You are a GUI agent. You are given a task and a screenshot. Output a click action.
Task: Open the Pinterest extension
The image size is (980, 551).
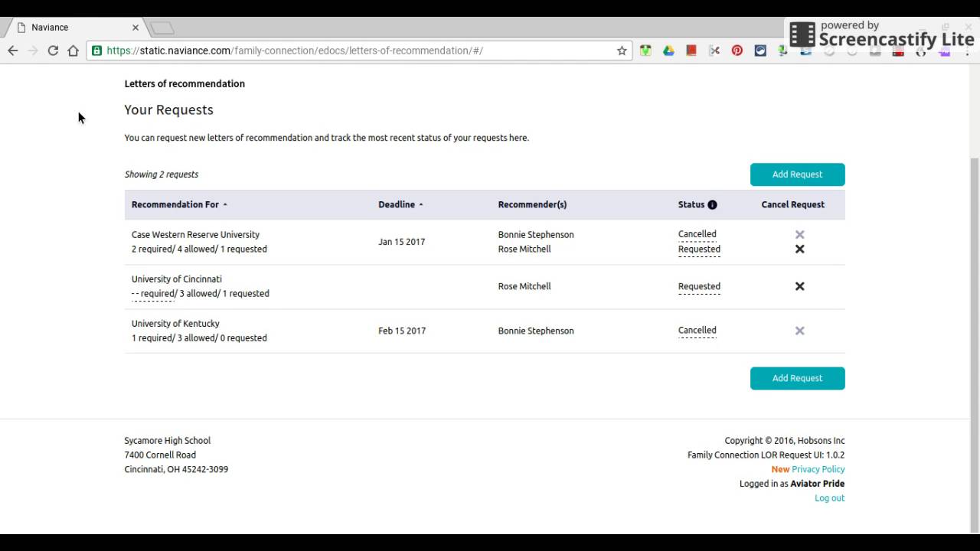tap(737, 51)
